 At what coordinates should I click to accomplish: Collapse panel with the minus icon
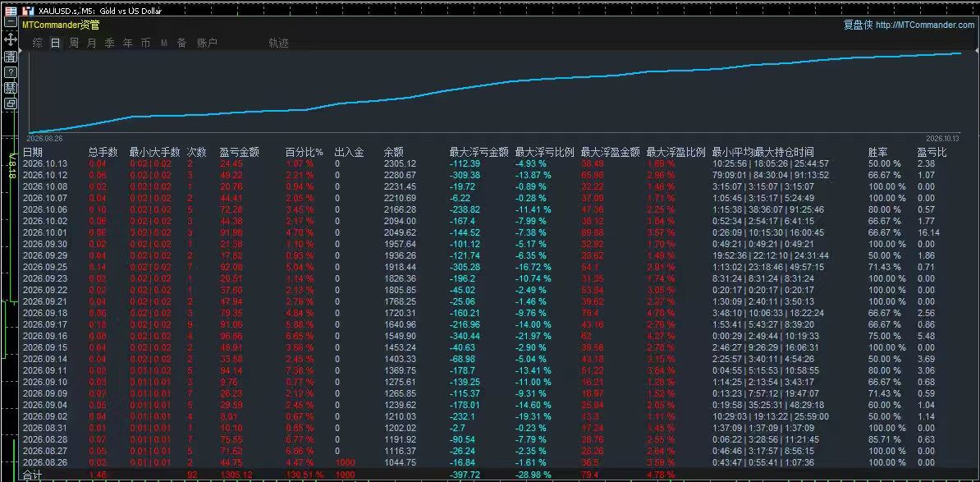(11, 21)
